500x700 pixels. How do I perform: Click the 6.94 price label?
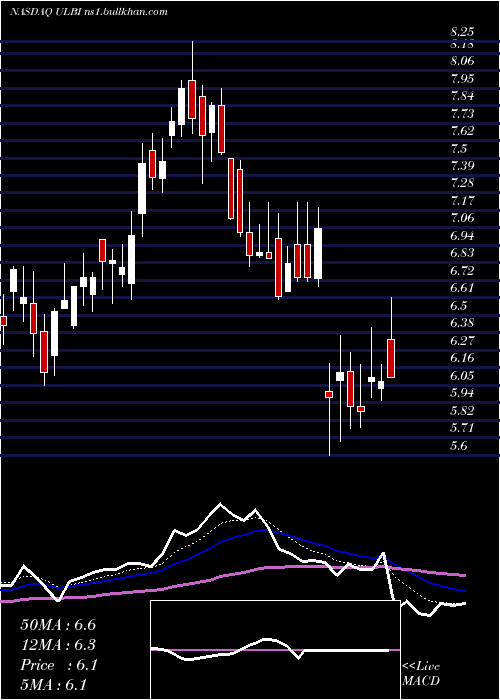[462, 236]
